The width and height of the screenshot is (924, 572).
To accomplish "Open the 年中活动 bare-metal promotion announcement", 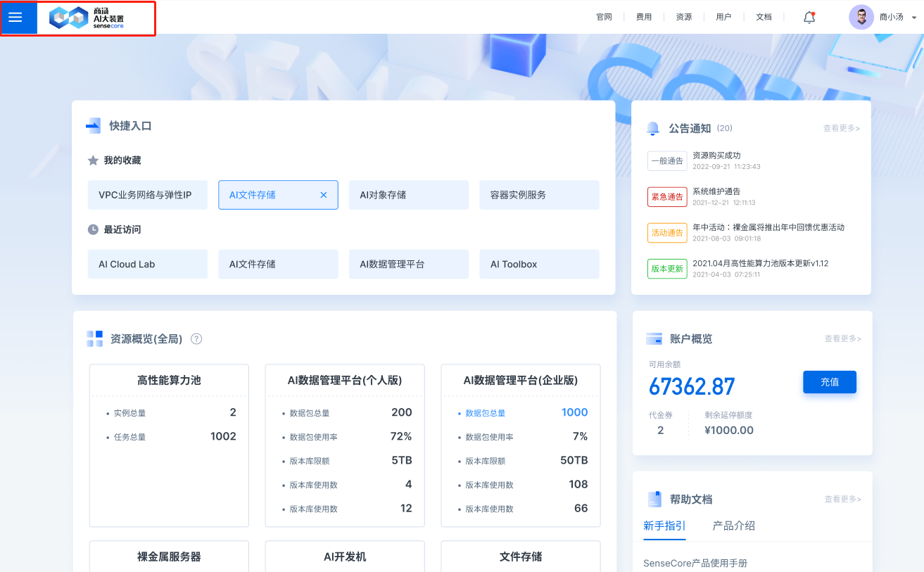I will pos(768,227).
